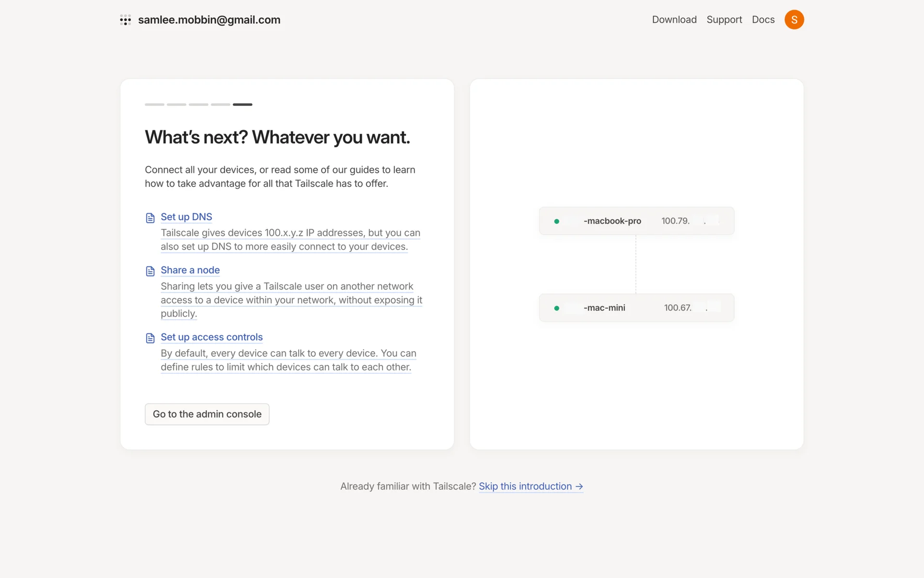Image resolution: width=924 pixels, height=578 pixels.
Task: Open the orange S user avatar
Action: (794, 20)
